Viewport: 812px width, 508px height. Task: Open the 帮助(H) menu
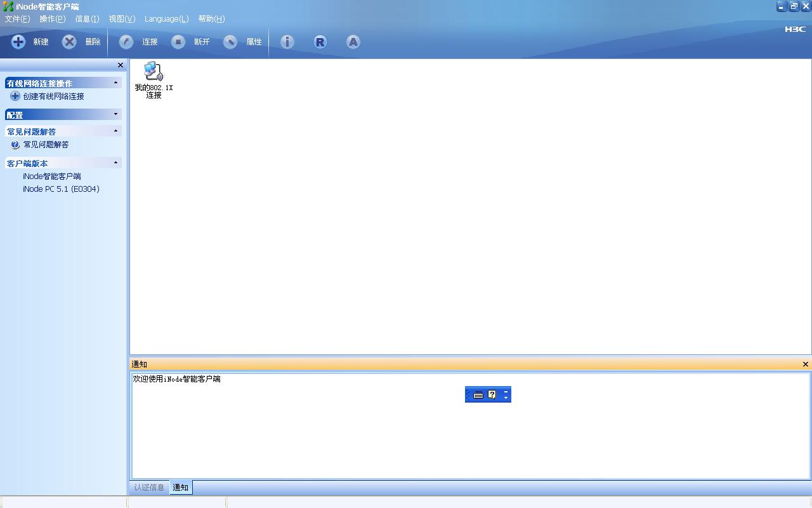coord(211,19)
